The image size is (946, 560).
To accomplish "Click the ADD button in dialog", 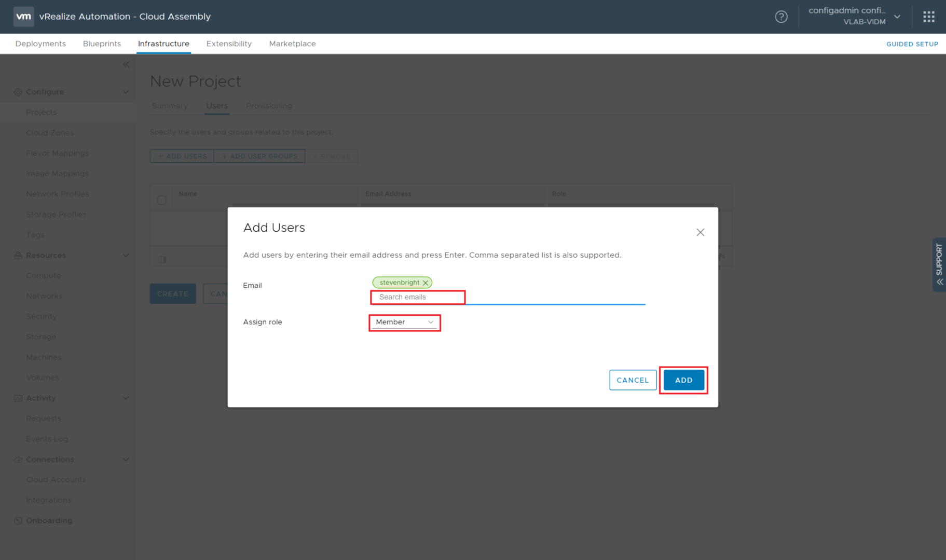I will [x=683, y=380].
